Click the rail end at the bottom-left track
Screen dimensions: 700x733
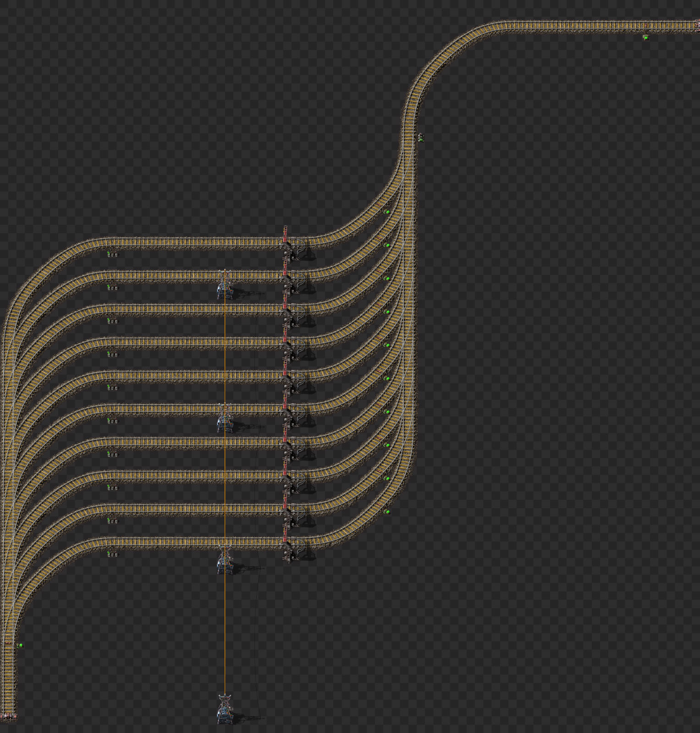tap(8, 716)
